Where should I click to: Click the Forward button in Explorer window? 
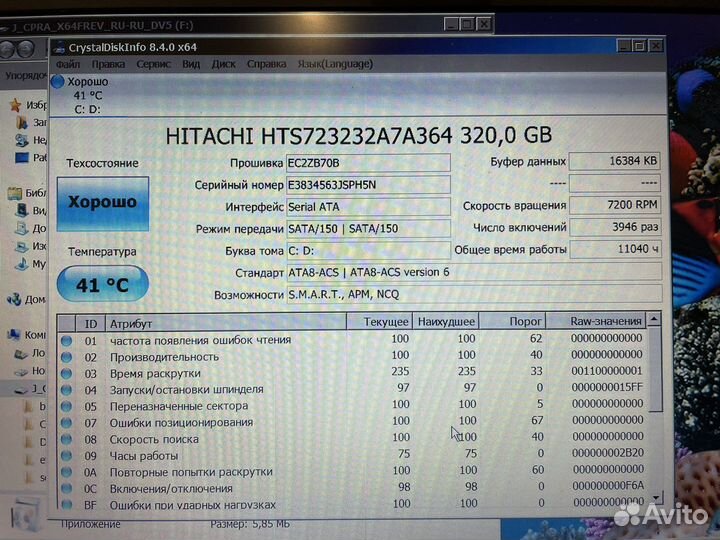coord(26,49)
